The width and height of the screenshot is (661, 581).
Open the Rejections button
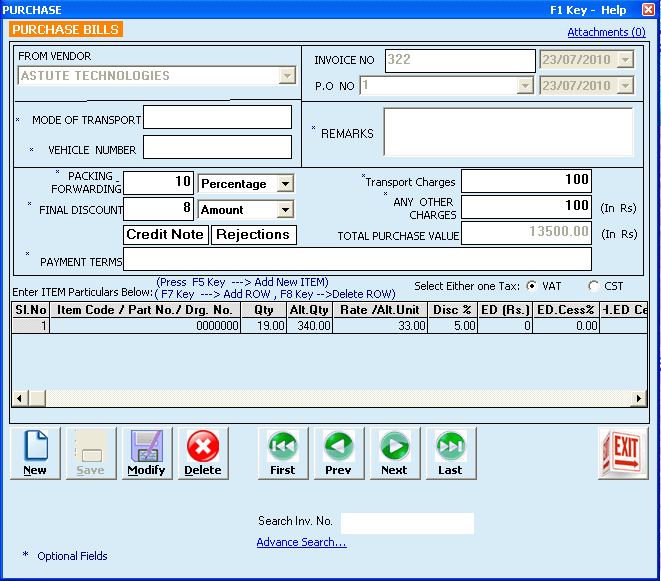253,235
